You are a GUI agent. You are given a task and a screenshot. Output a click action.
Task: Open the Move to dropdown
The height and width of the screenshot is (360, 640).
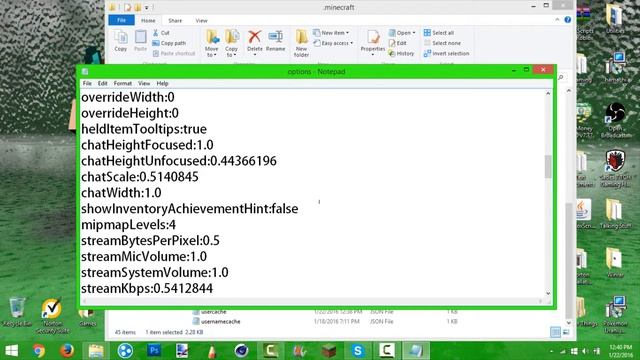pos(212,43)
